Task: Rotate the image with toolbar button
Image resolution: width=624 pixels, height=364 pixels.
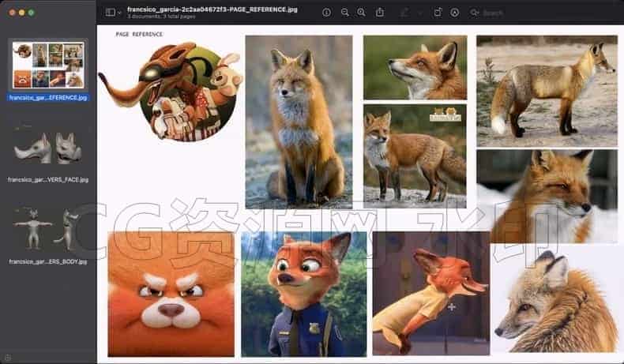Action: pos(438,13)
